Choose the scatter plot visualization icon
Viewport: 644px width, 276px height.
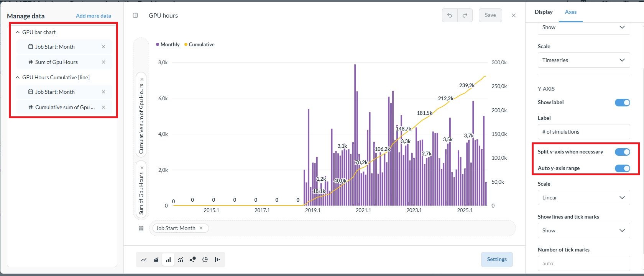pos(193,260)
